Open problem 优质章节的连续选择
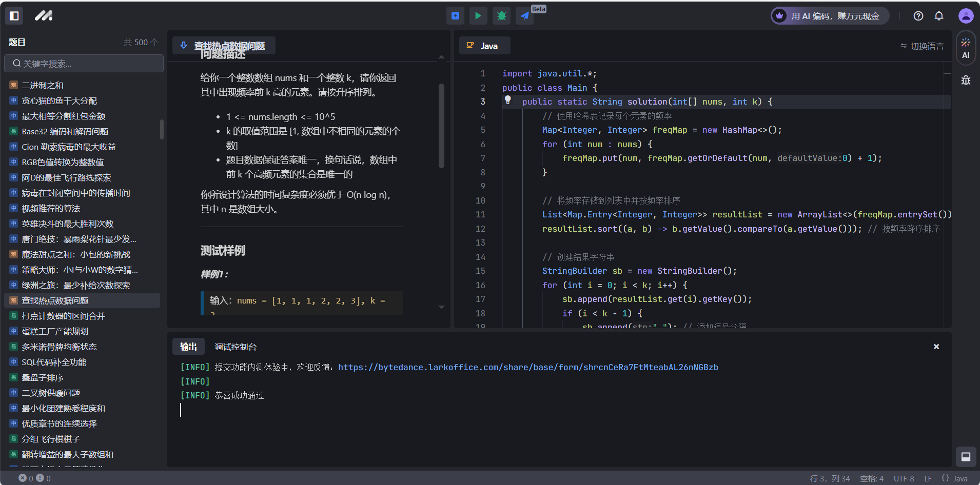The width and height of the screenshot is (980, 485). [x=82, y=423]
